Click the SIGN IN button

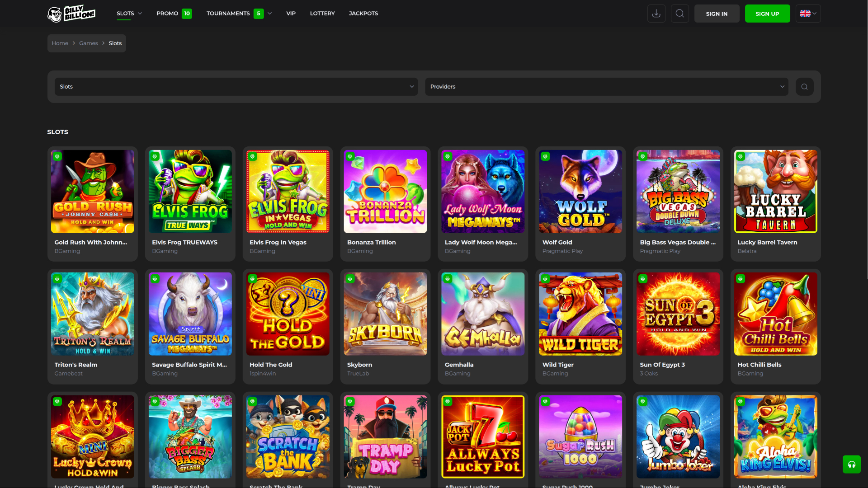click(717, 13)
